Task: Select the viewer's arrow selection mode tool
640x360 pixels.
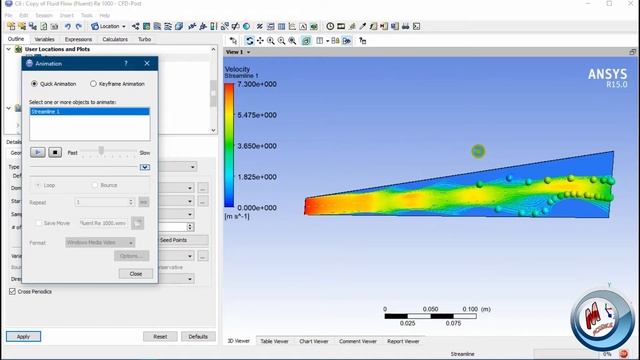Action: 233,41
